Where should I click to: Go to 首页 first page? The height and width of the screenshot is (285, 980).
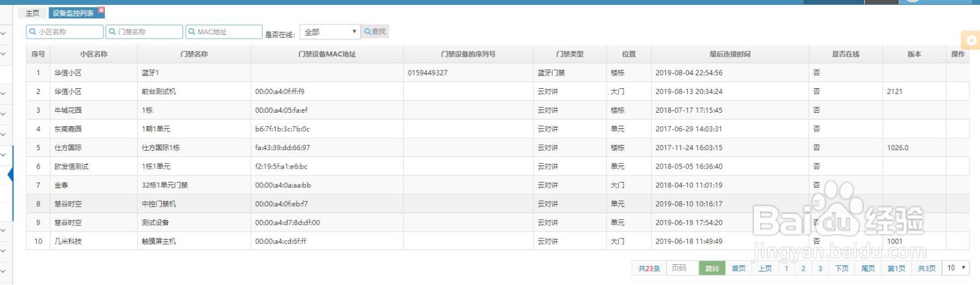click(x=739, y=268)
